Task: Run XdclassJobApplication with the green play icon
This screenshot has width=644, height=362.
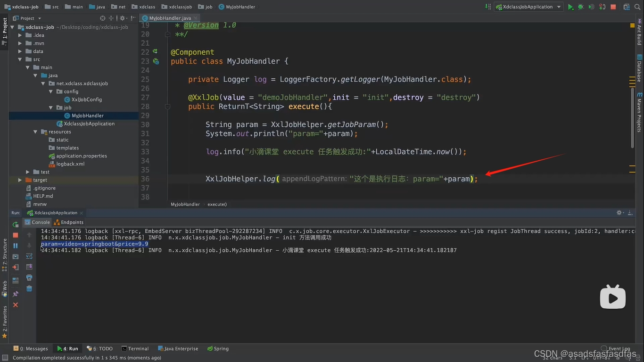Action: tap(570, 7)
